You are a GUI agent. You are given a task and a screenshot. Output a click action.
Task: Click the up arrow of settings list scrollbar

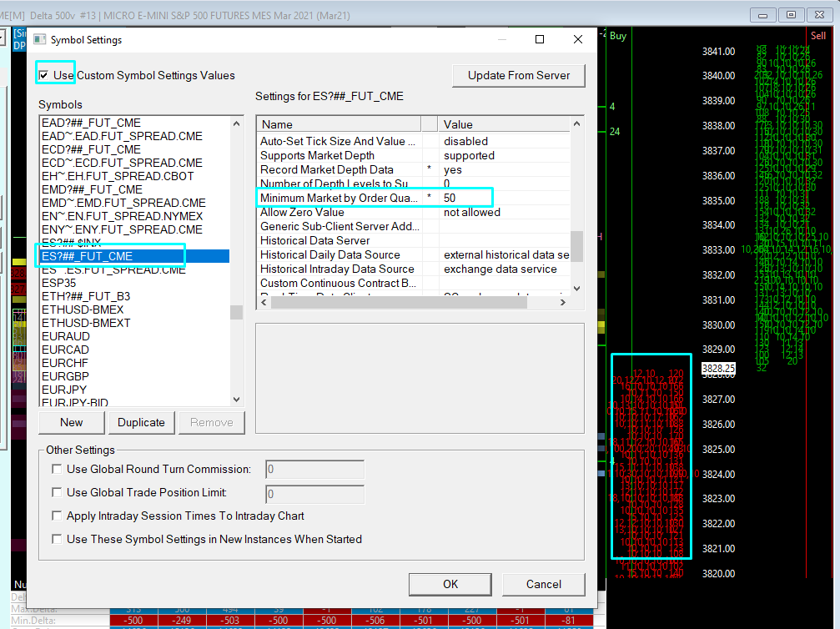[x=577, y=123]
